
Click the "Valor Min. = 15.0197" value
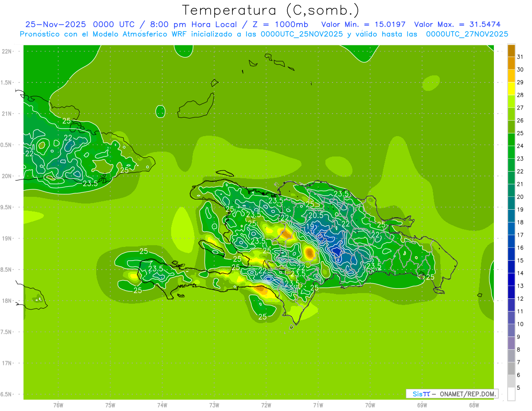pyautogui.click(x=363, y=24)
